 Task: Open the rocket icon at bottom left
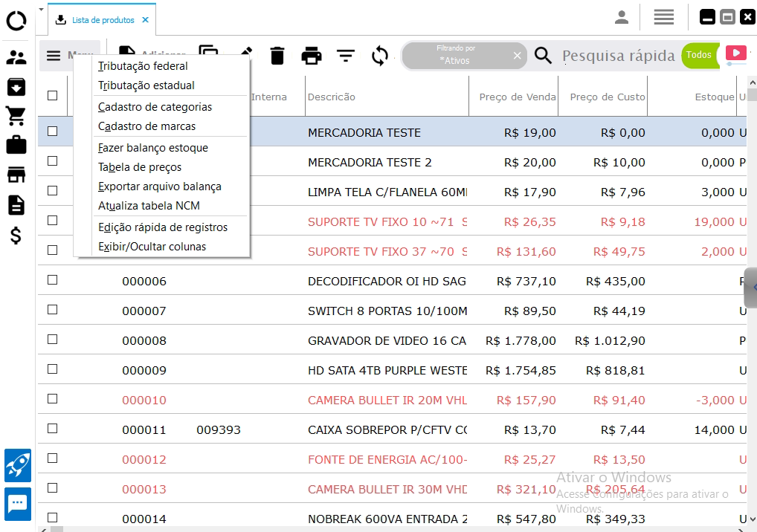pos(18,466)
